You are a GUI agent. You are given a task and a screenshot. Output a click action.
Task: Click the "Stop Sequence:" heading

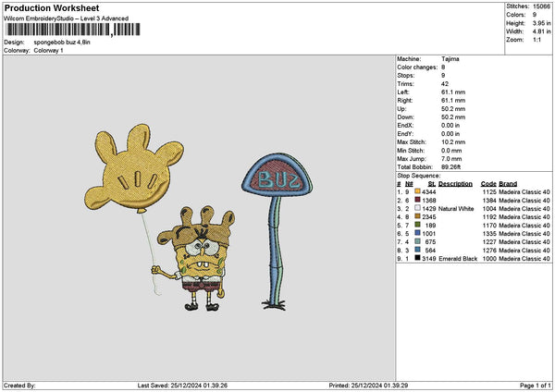419,176
